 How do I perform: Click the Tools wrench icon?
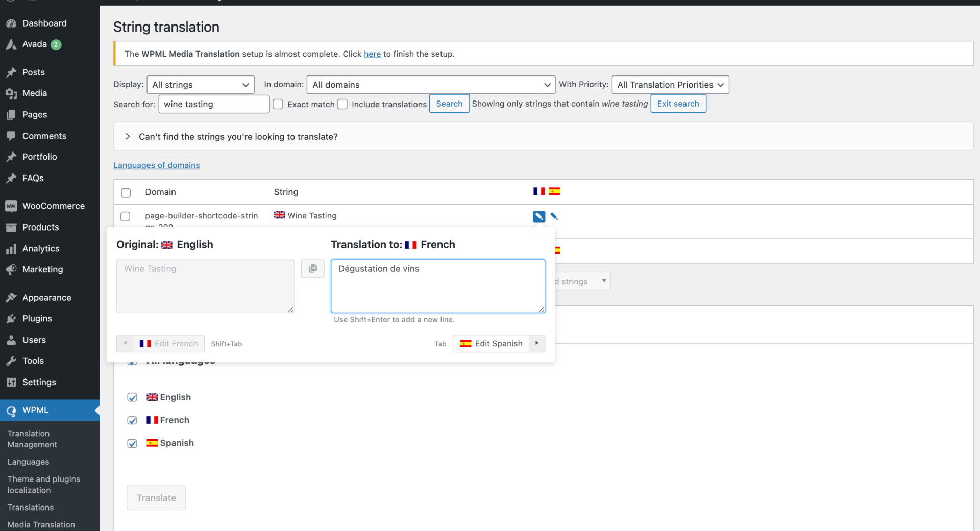pos(11,361)
